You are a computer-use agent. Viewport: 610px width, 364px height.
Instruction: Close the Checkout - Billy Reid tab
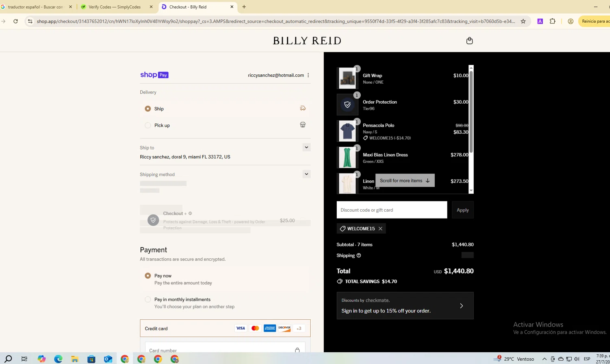click(232, 7)
